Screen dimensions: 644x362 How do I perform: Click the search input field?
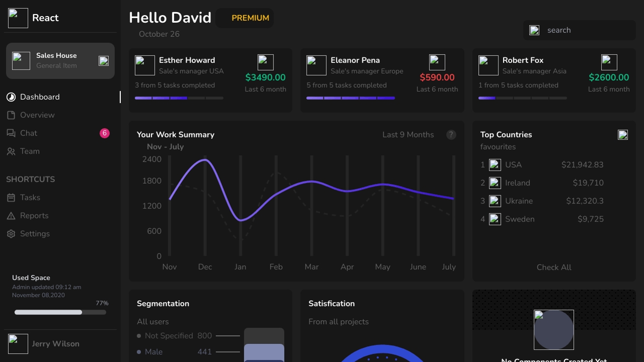click(x=579, y=30)
